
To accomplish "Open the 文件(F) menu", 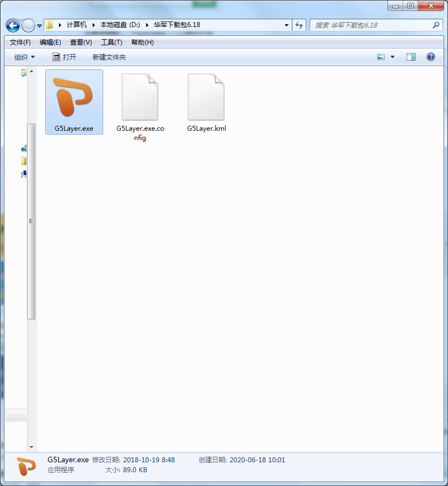I will pos(20,42).
